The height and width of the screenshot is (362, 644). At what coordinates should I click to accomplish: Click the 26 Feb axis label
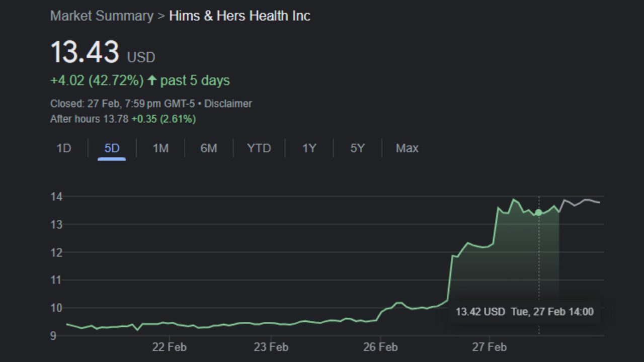pos(380,347)
